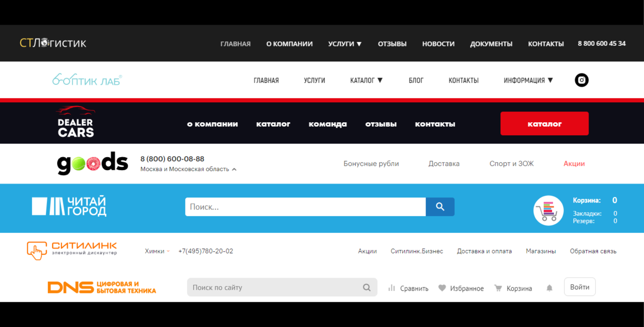The height and width of the screenshot is (327, 644).
Task: Click the blue search magnifier button
Action: click(440, 207)
